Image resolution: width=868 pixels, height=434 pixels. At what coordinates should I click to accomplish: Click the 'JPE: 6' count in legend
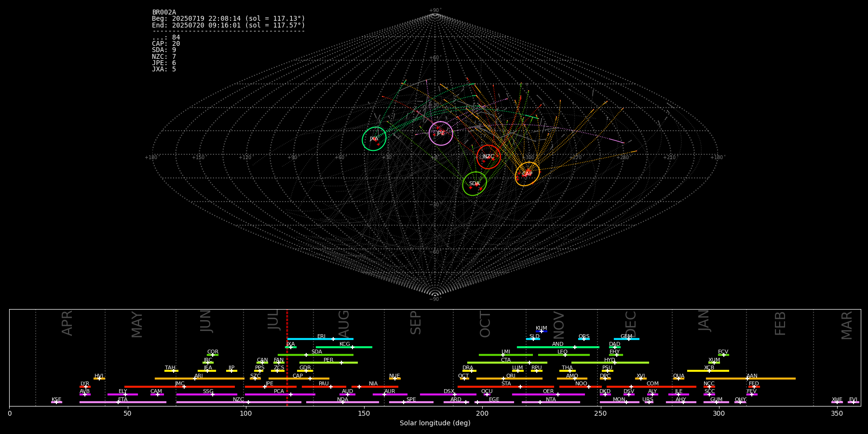[164, 63]
